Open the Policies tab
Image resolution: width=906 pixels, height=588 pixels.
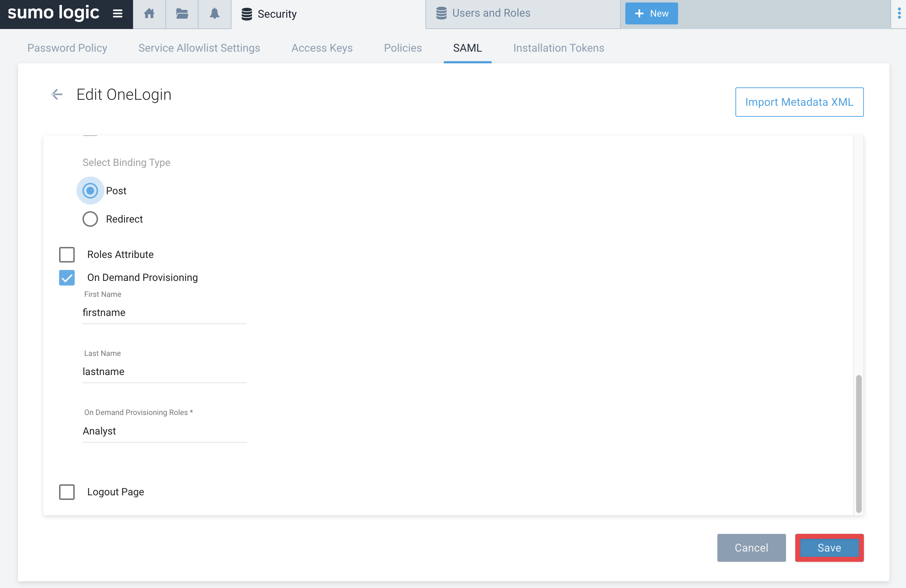click(x=403, y=48)
